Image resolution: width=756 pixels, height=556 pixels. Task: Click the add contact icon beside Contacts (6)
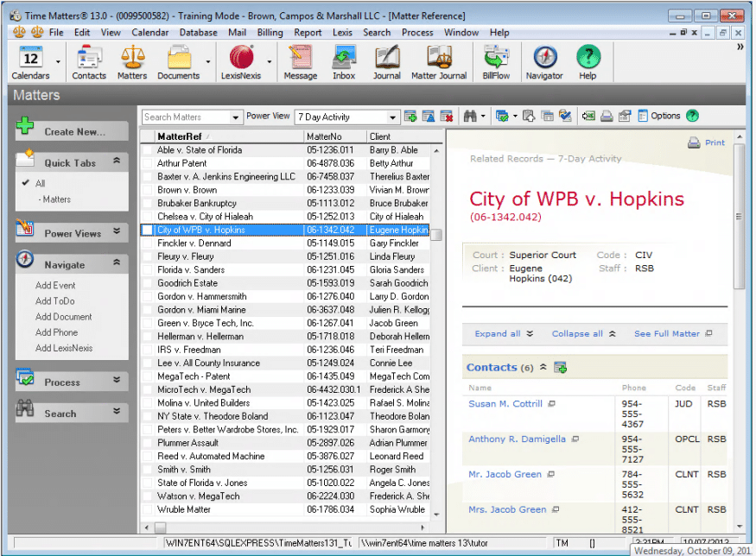(560, 368)
